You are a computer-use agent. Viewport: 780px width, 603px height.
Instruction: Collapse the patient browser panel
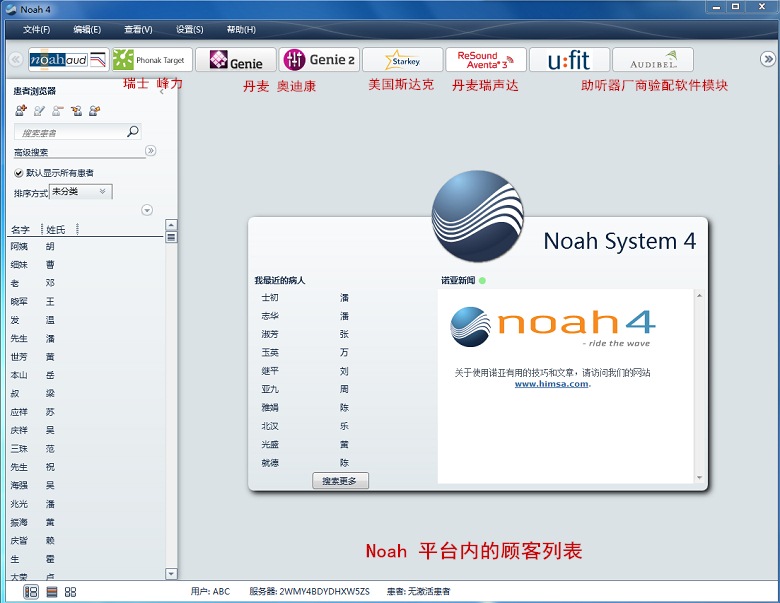(162, 90)
